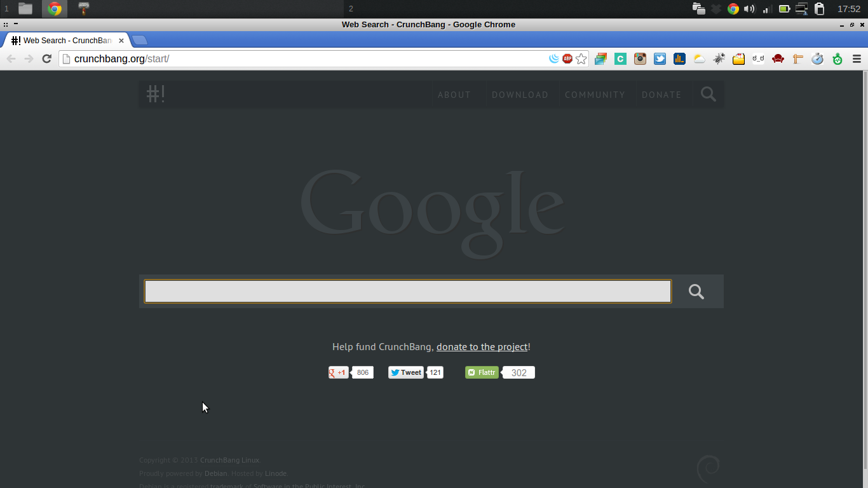This screenshot has height=488, width=868.
Task: Open the weather sun-and-cloud extension
Action: (x=699, y=58)
